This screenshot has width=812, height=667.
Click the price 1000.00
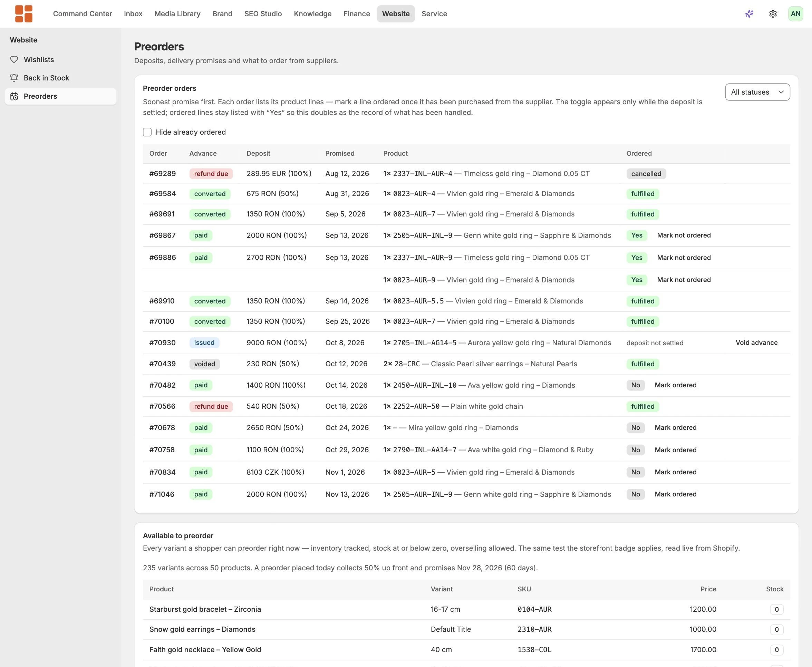(x=703, y=629)
